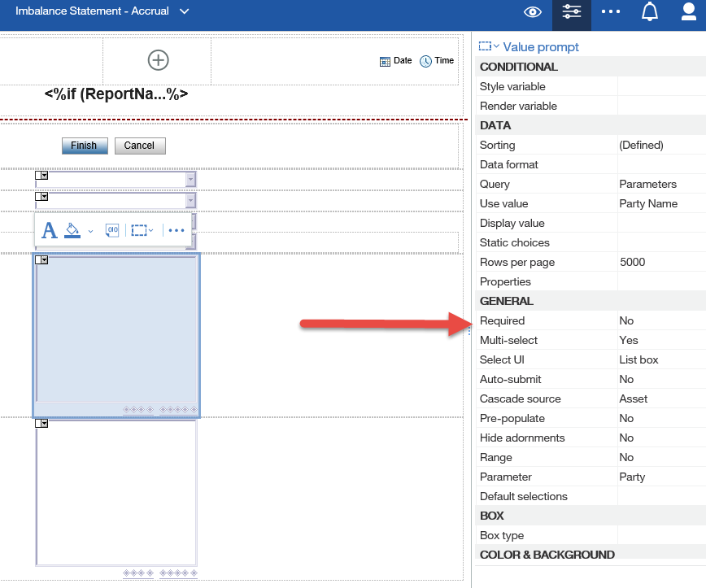Click the font 'A' icon in toolbar
Screen dimensions: 706x588
tap(49, 230)
